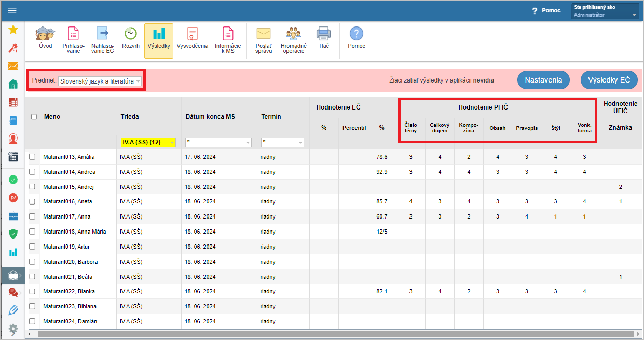The image size is (644, 340).
Task: Check the box for Maturant023, Bibiana
Action: [x=32, y=306]
